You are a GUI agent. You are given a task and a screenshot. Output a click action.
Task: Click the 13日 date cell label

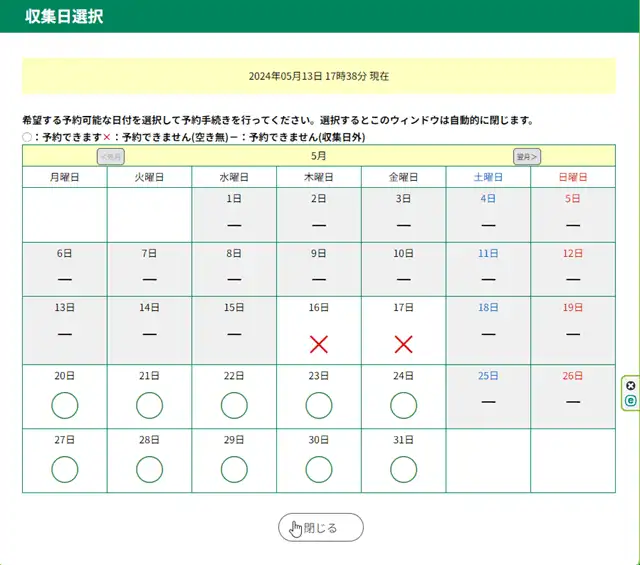click(64, 307)
